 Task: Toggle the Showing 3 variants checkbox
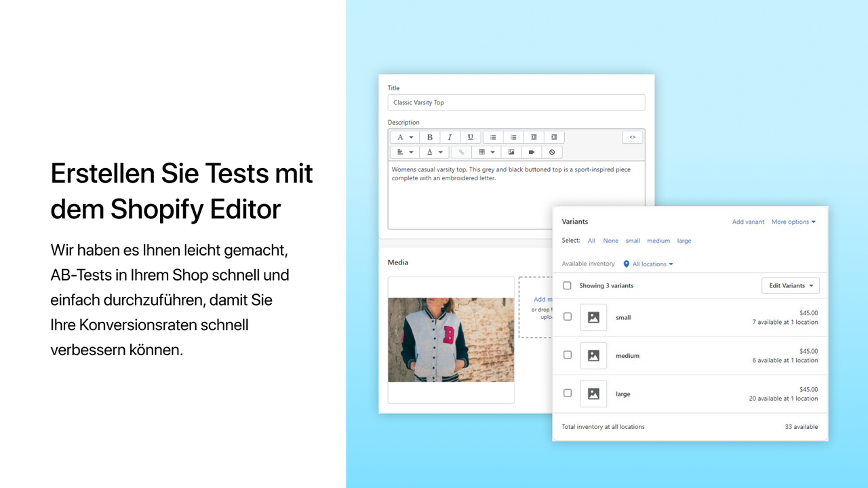pyautogui.click(x=568, y=286)
